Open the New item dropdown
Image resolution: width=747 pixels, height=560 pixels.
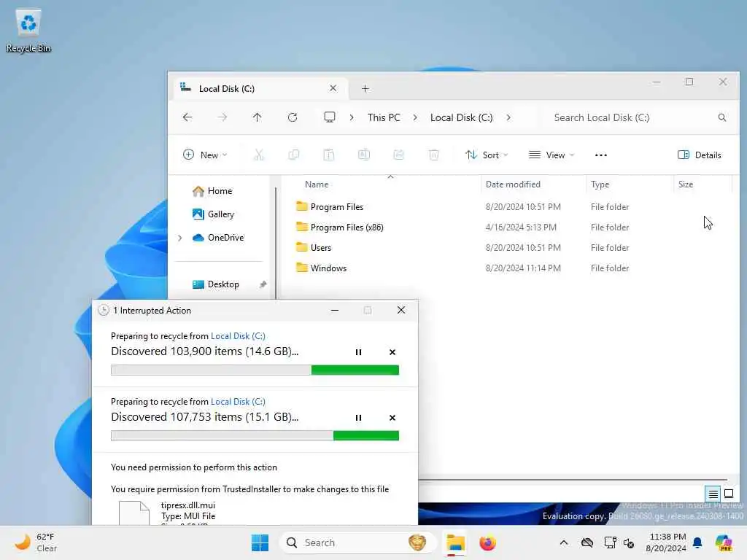click(x=205, y=155)
